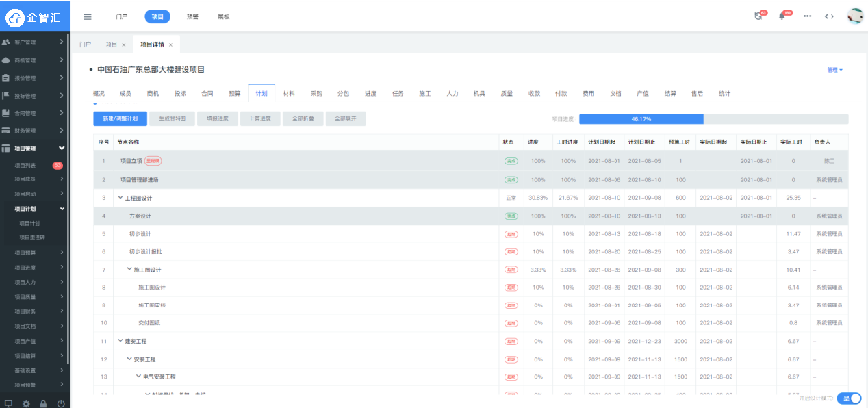Open 项目里程碑 in the sidebar
Image resolution: width=868 pixels, height=408 pixels.
point(31,237)
